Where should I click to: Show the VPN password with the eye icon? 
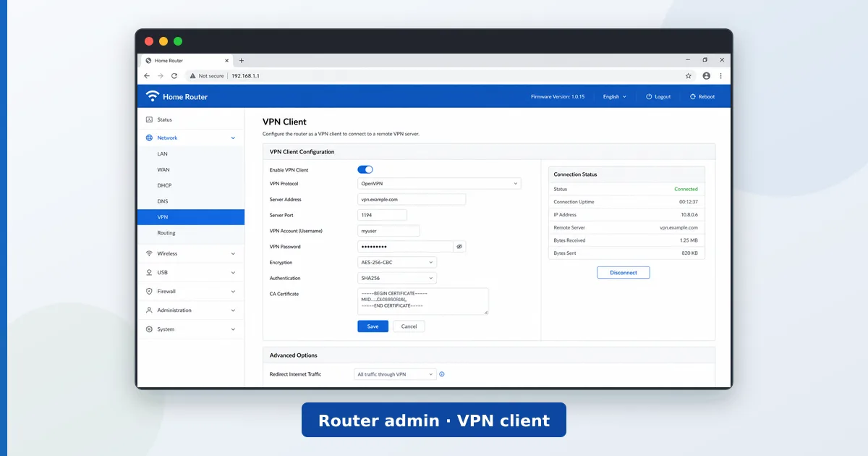pyautogui.click(x=459, y=247)
